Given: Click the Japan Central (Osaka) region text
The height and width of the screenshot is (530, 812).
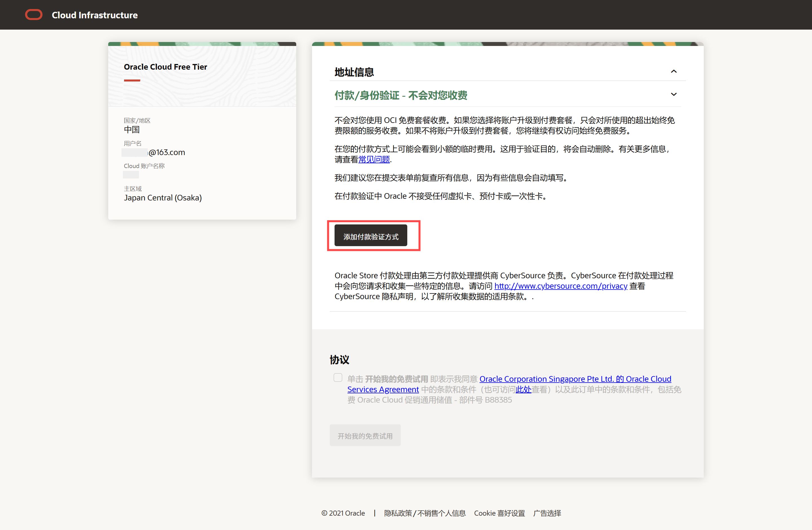Looking at the screenshot, I should pyautogui.click(x=163, y=198).
